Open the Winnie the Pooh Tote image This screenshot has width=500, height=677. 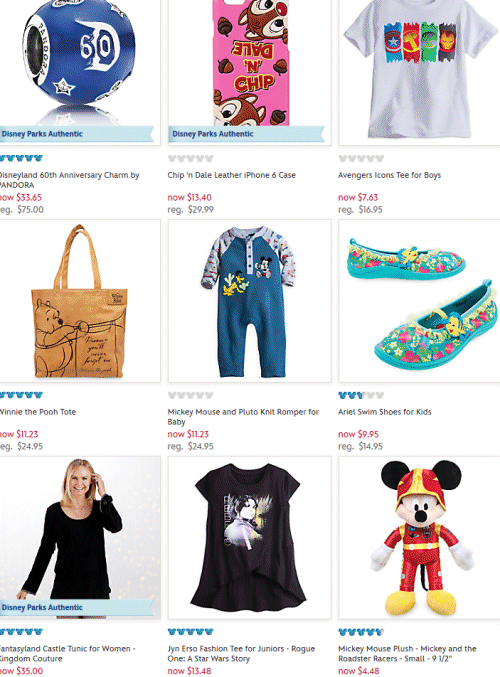click(x=80, y=301)
